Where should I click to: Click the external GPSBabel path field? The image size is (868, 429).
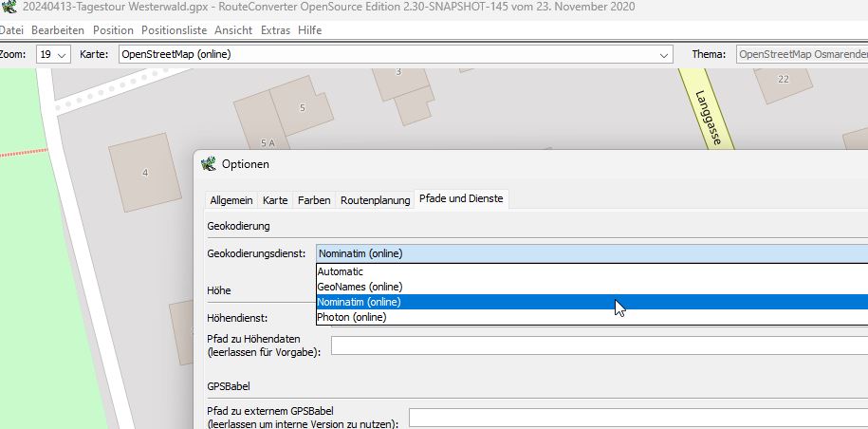[637, 418]
